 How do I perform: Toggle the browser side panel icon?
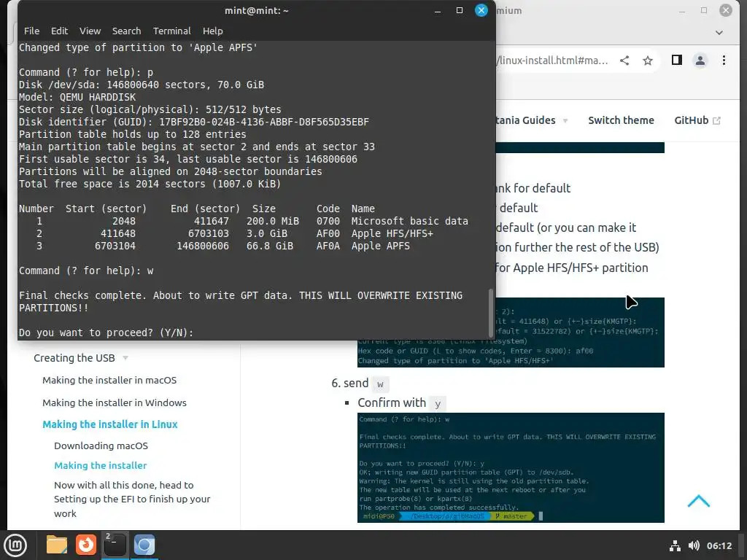click(676, 60)
